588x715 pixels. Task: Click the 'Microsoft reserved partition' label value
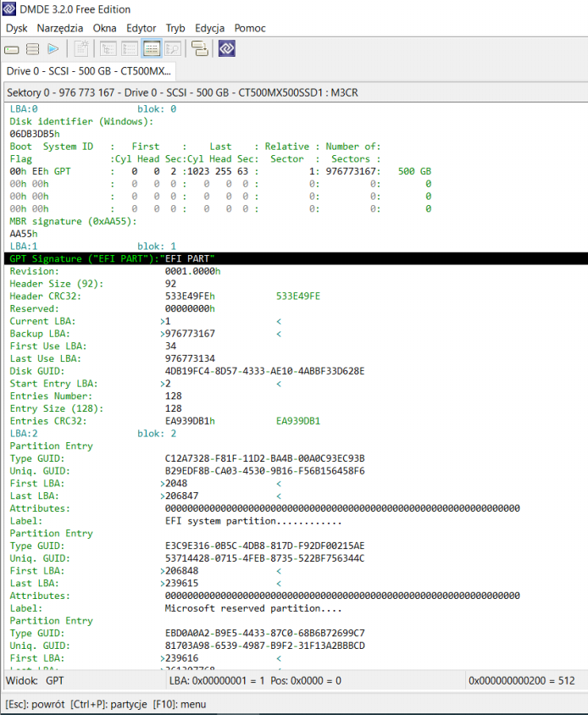point(253,608)
